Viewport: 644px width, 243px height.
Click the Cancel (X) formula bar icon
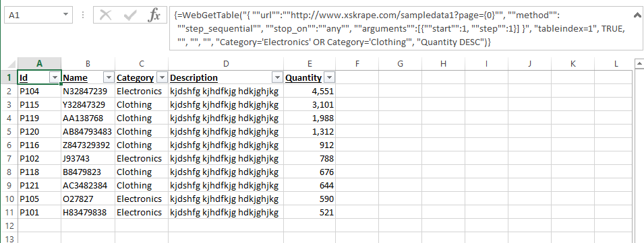point(106,15)
